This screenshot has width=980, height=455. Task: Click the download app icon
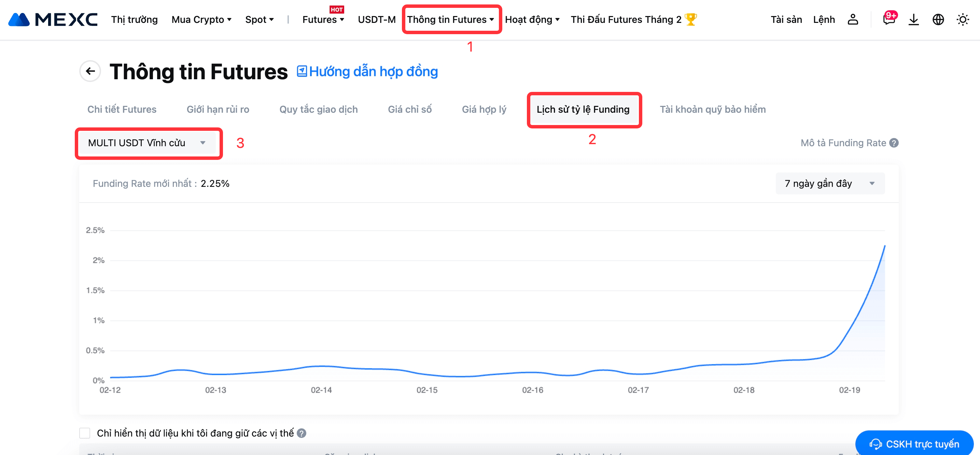[913, 19]
